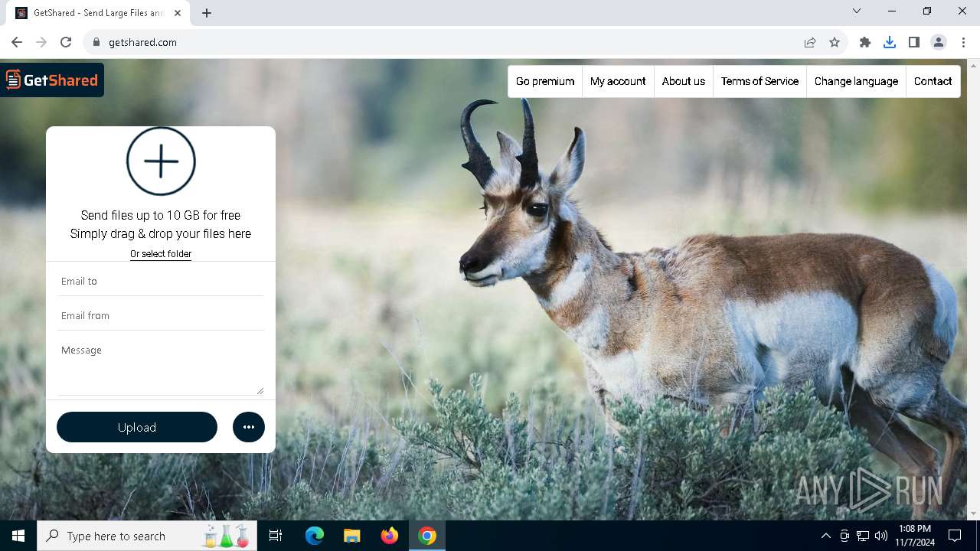Open the Chrome three-dot menu

tap(963, 42)
